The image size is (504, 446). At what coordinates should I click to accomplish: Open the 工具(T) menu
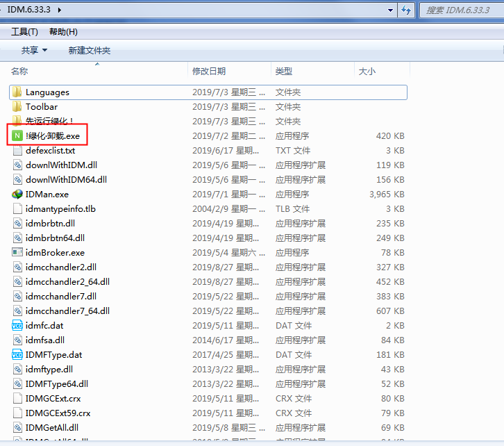[24, 32]
